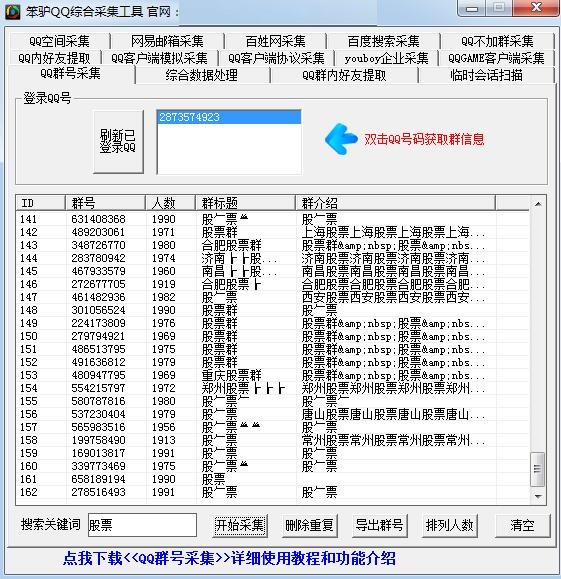This screenshot has width=561, height=579.
Task: Open the QQ群号采集 tutorial download link
Action: point(229,558)
